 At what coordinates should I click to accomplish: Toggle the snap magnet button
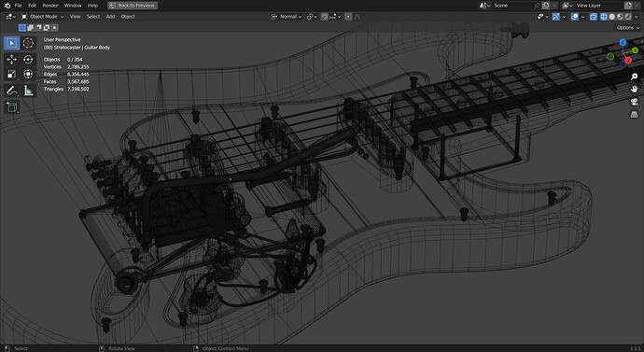(325, 17)
